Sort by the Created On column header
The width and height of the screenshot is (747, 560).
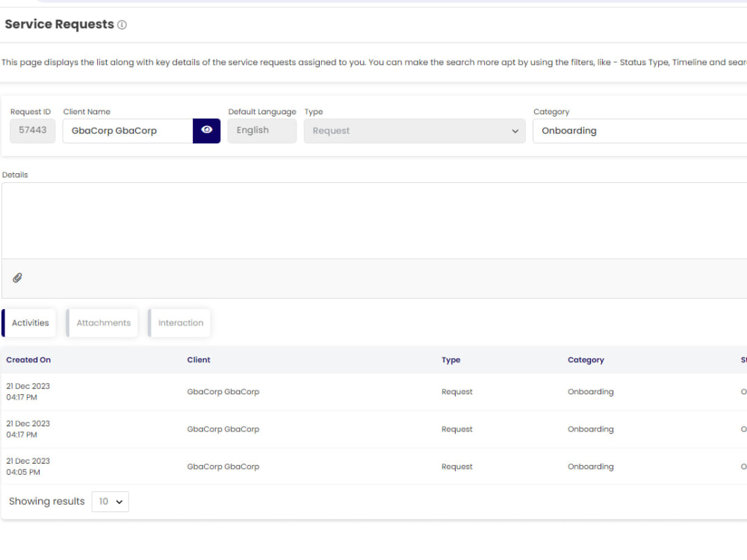(x=28, y=360)
